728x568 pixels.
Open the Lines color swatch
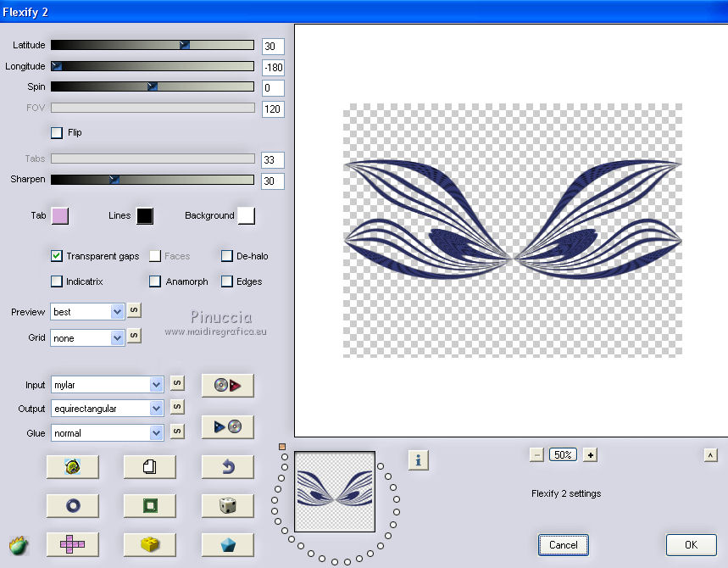(145, 216)
